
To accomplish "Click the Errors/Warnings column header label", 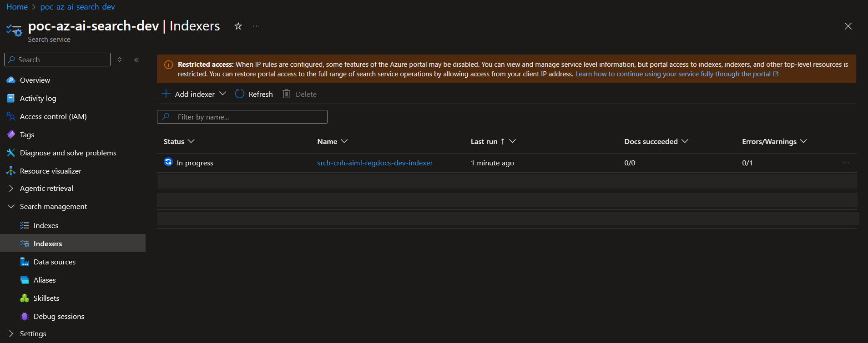I will click(x=769, y=141).
